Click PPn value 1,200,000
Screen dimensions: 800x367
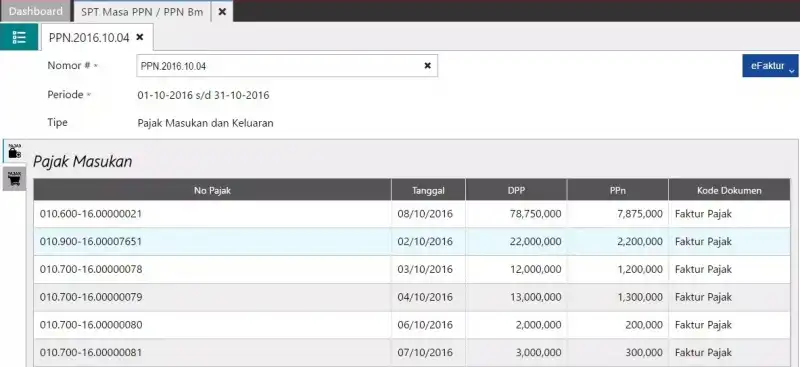(640, 270)
